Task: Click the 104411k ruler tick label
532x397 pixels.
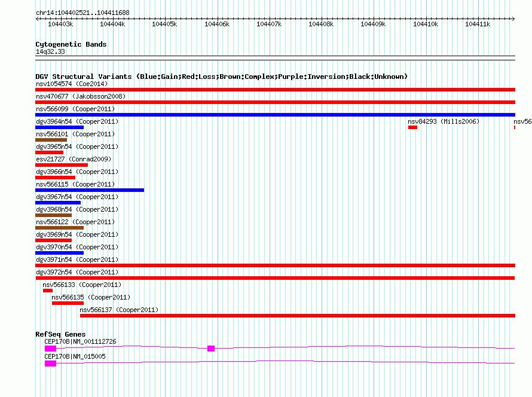Action: (478, 24)
